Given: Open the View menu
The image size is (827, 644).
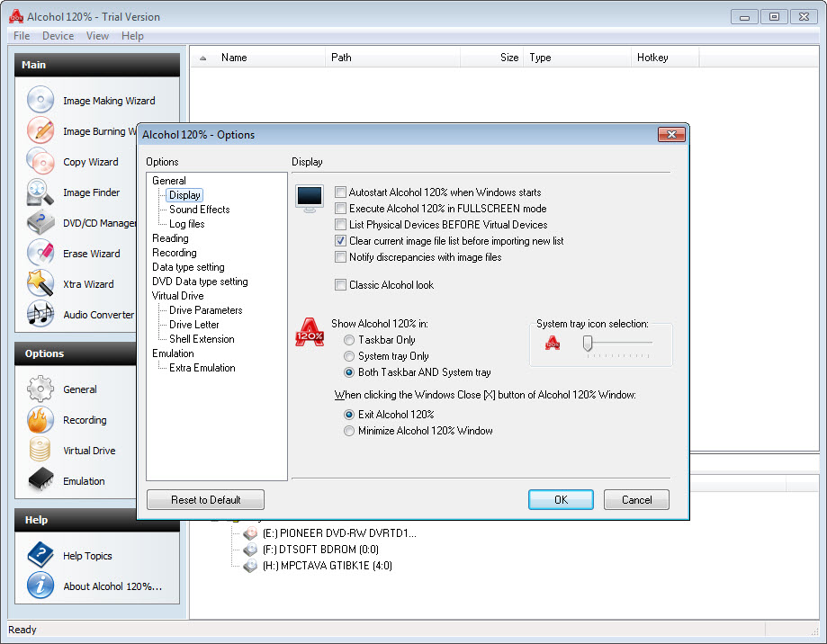Looking at the screenshot, I should [97, 36].
